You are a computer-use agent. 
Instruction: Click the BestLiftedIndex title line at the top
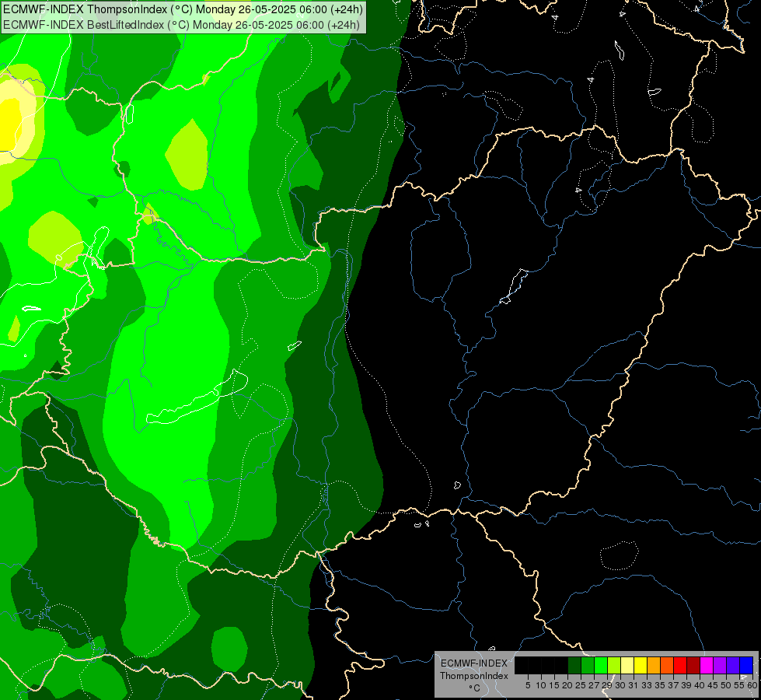click(x=181, y=25)
